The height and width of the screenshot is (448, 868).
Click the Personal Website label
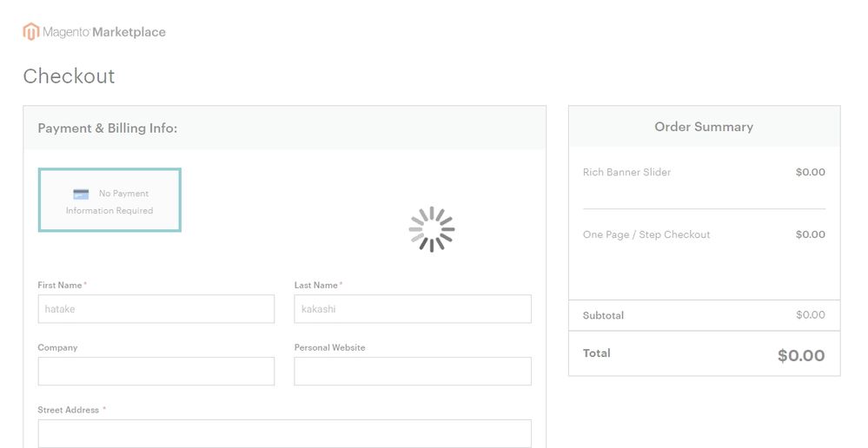pyautogui.click(x=330, y=347)
